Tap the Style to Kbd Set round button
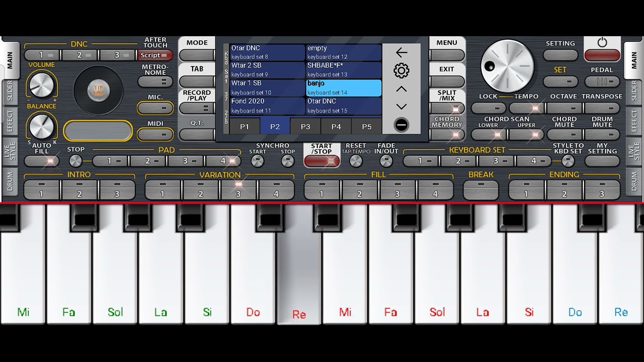The width and height of the screenshot is (644, 362). point(568,161)
